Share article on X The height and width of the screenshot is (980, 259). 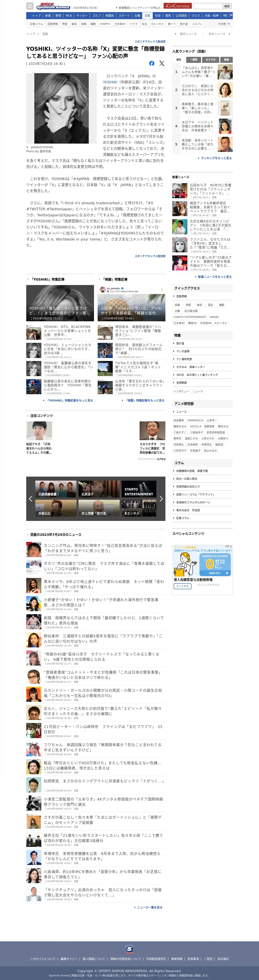pyautogui.click(x=162, y=63)
